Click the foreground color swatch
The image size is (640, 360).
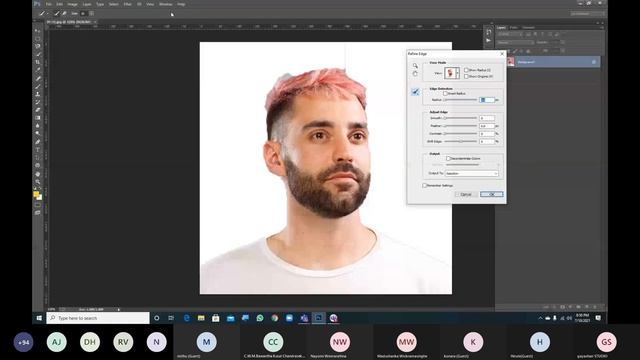[x=36, y=194]
